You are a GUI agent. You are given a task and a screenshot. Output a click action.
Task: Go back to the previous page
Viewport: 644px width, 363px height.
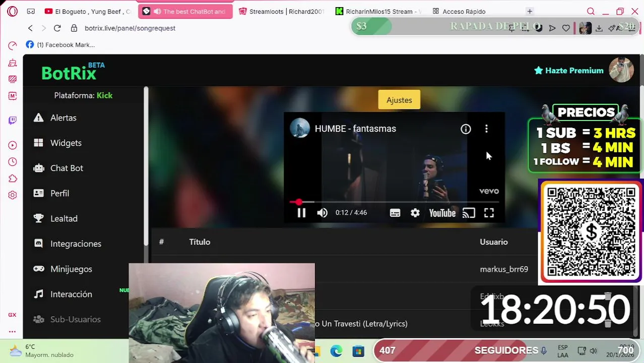[30, 28]
